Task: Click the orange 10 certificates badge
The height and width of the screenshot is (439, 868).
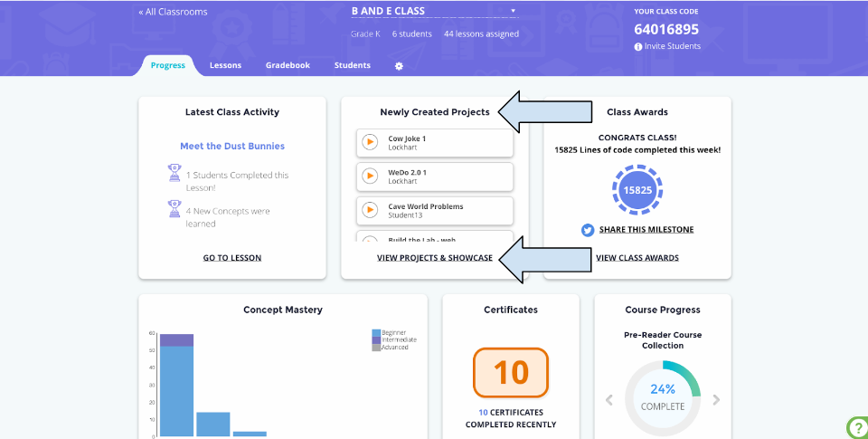Action: tap(510, 373)
